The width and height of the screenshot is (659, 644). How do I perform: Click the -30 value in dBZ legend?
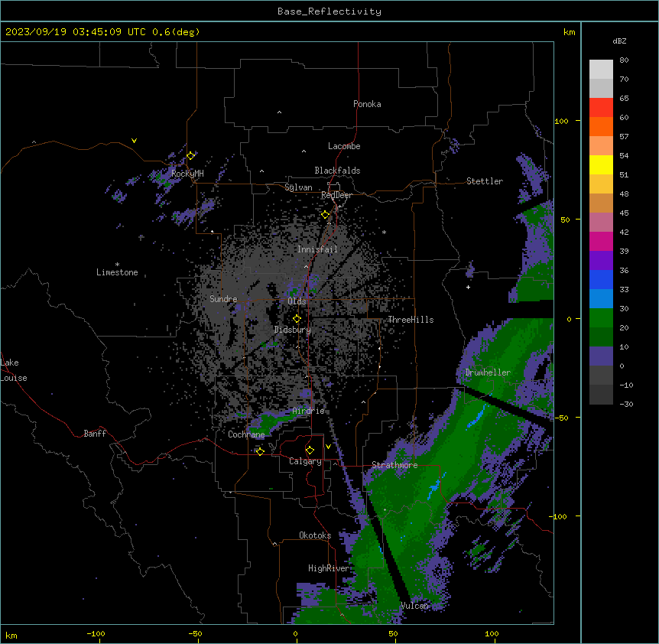(x=626, y=405)
